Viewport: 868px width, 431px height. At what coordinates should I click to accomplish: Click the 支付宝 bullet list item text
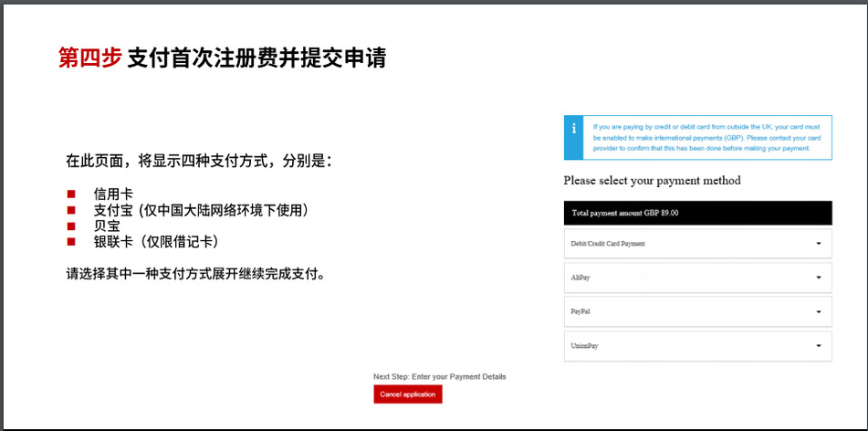coord(200,210)
